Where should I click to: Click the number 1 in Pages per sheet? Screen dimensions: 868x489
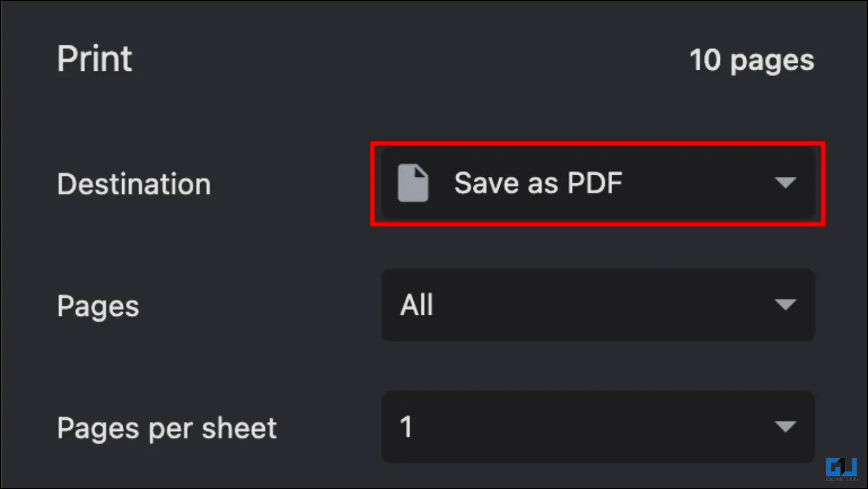point(406,427)
